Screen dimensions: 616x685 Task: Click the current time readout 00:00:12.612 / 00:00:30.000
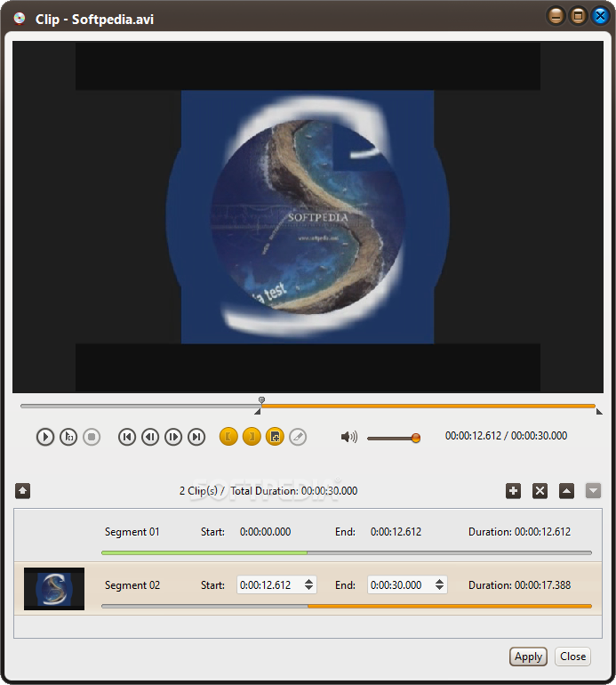506,436
